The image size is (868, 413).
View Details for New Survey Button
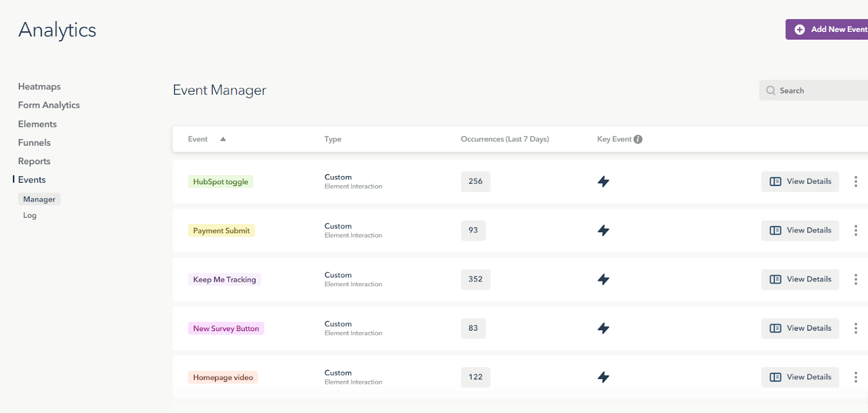coord(800,328)
